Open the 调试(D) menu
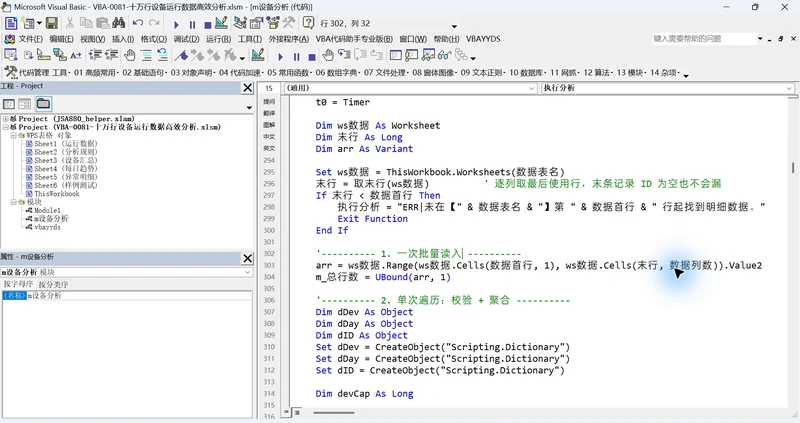This screenshot has height=423, width=800. (x=186, y=39)
